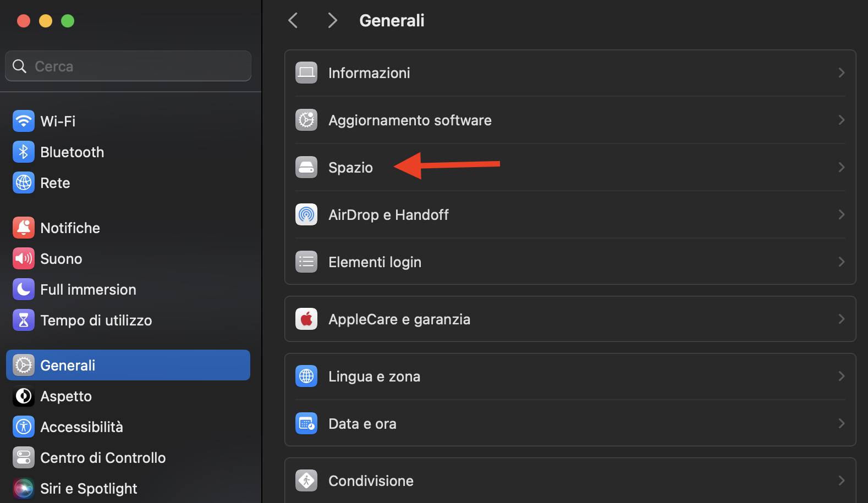Open Informazioni settings
868x503 pixels.
coord(570,73)
